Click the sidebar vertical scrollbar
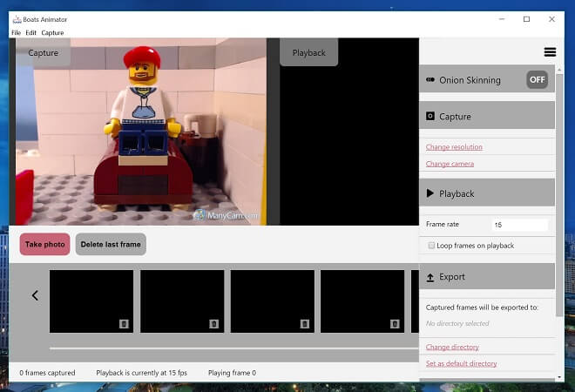The image size is (575, 392). point(559,194)
